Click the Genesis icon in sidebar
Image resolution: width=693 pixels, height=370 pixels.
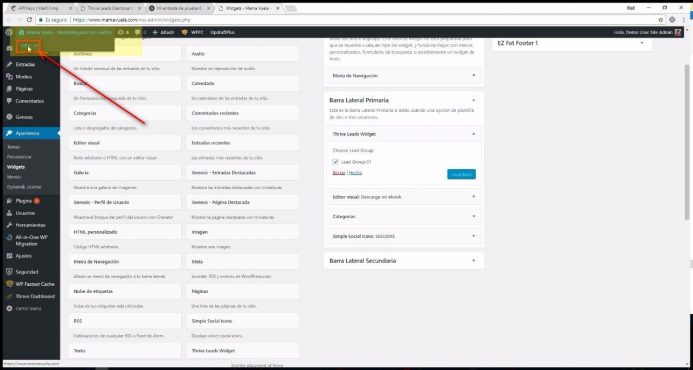[x=9, y=117]
